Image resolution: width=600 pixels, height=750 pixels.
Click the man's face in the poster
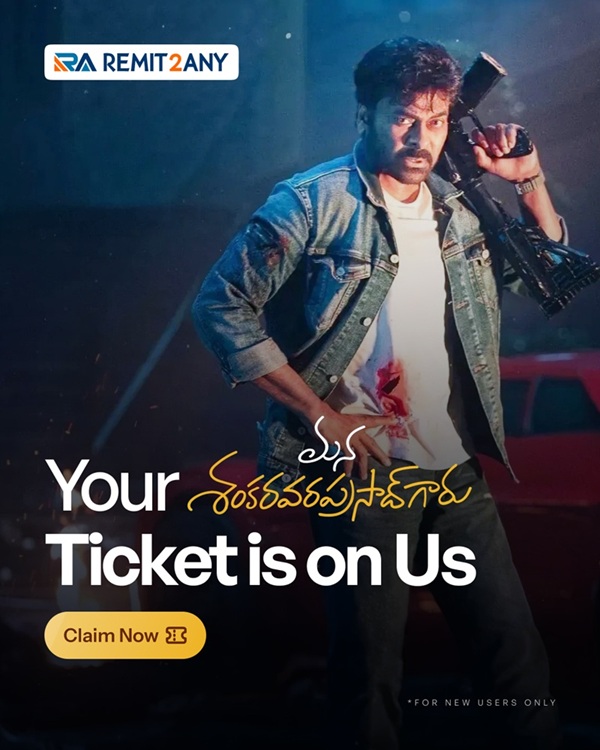(x=414, y=134)
